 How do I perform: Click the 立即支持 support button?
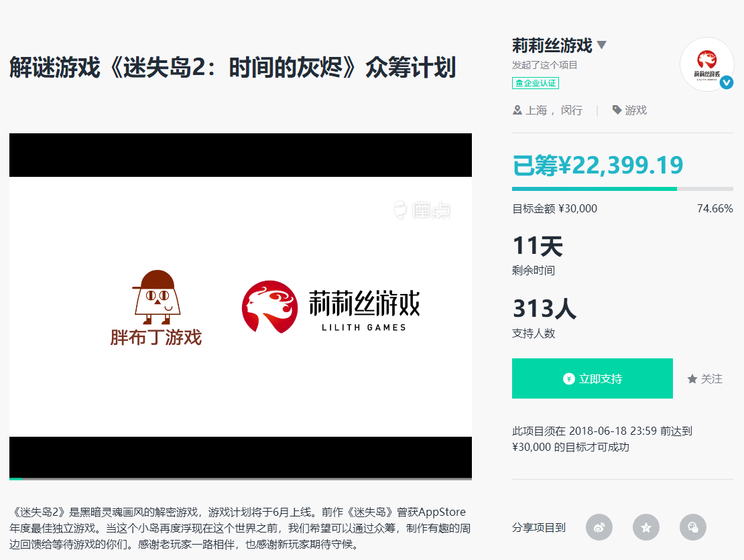click(592, 378)
